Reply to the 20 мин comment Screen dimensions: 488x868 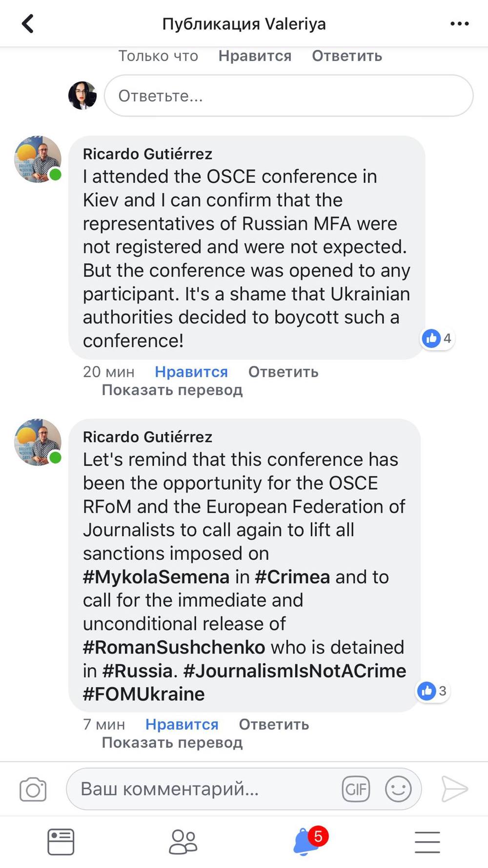click(283, 372)
